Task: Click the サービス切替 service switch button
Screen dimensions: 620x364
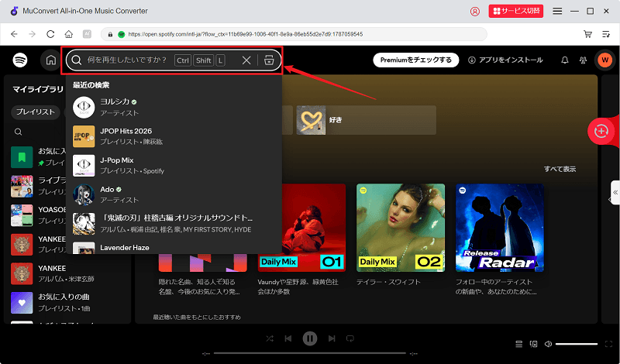Action: [x=516, y=11]
